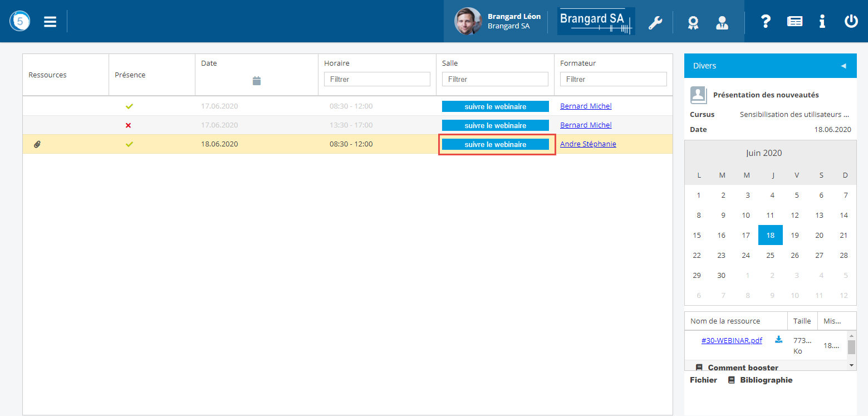Open the hamburger main menu
This screenshot has width=868, height=416.
pos(50,22)
